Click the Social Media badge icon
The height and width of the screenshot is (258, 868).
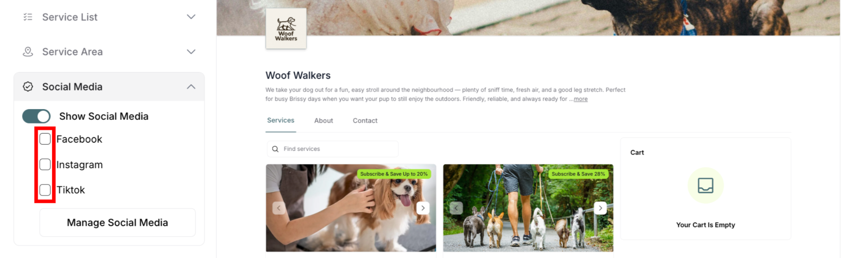click(28, 87)
